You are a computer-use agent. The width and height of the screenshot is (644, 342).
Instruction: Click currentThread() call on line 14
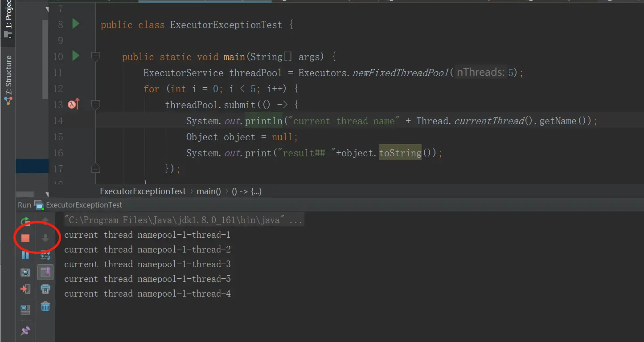(x=494, y=121)
